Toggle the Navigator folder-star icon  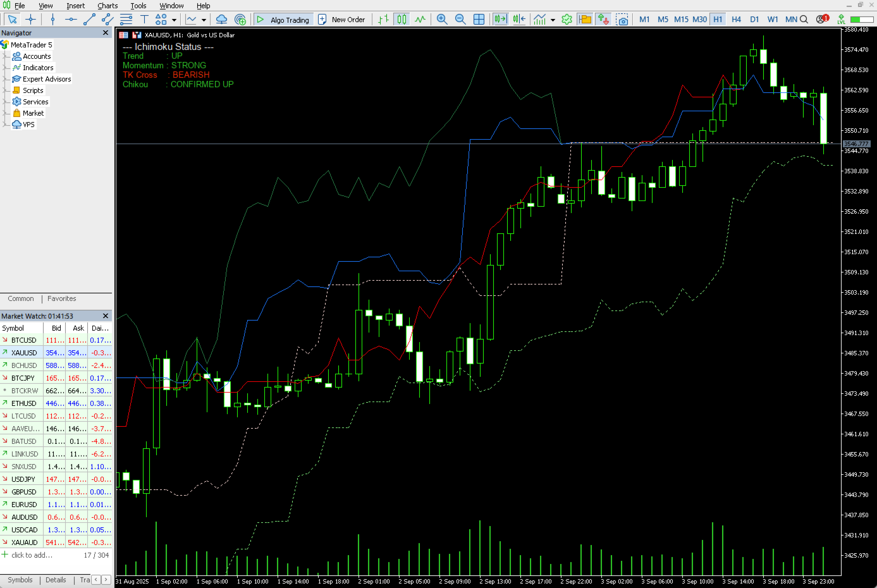point(585,20)
